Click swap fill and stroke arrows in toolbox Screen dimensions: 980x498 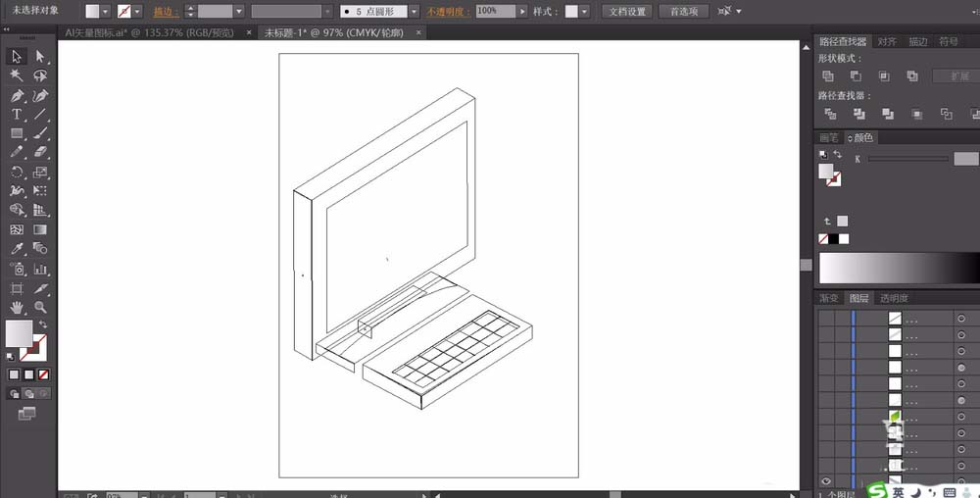pyautogui.click(x=42, y=324)
